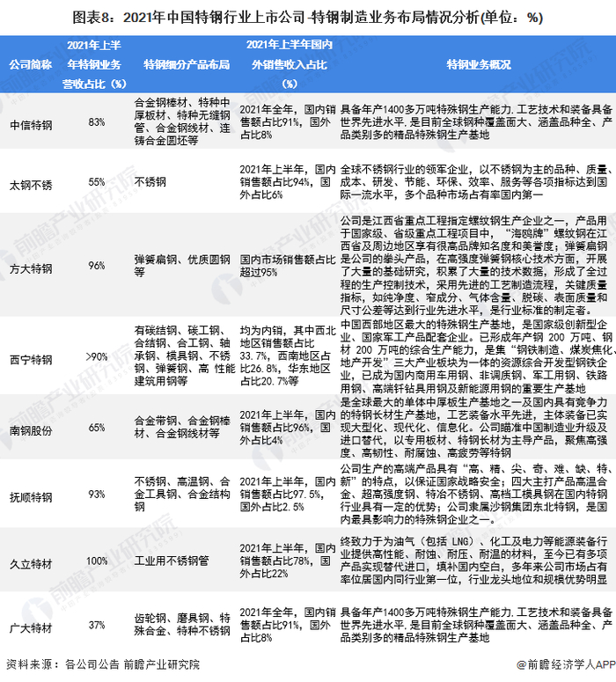The height and width of the screenshot is (682, 616).
Task: Click the 100% value for 久立特材
Action: [x=97, y=561]
